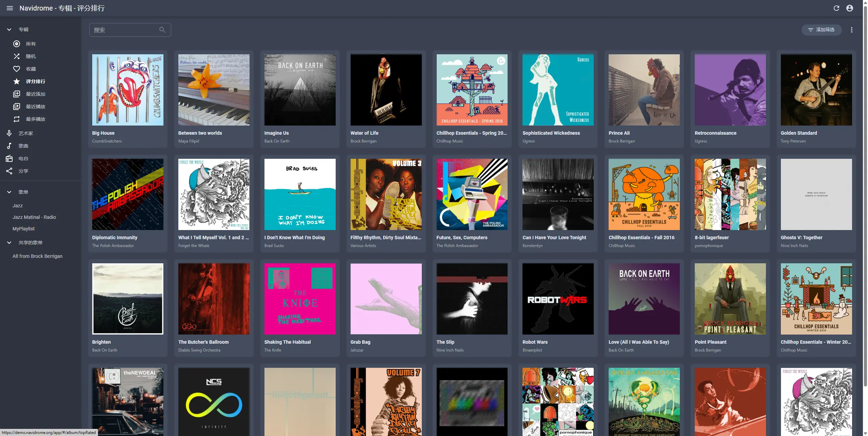Open the artists microphone icon
The image size is (868, 436).
pyautogui.click(x=9, y=133)
